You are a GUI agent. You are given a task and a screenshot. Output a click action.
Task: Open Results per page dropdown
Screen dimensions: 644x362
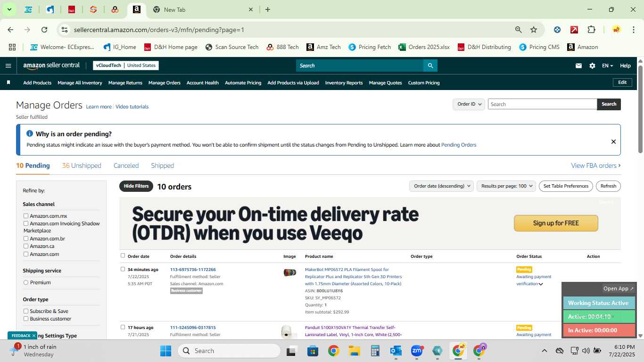point(506,186)
